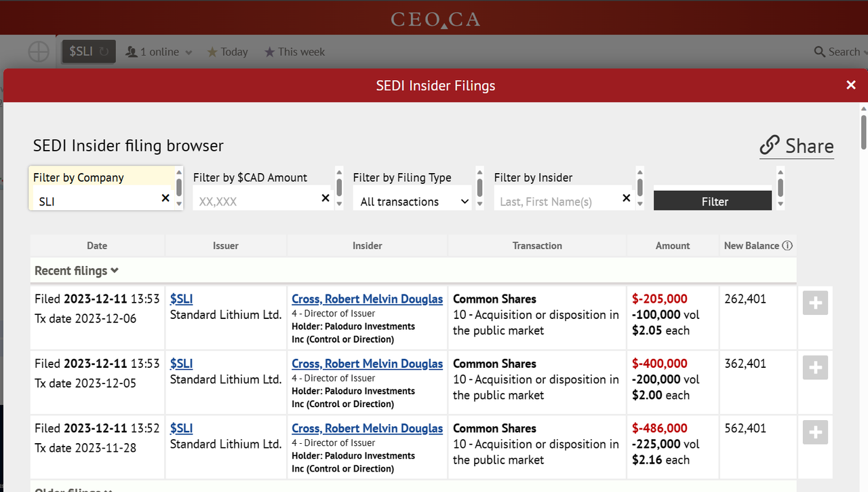Expand plus button for 562,401 balance row
Viewport: 868px width, 492px height.
pos(815,432)
